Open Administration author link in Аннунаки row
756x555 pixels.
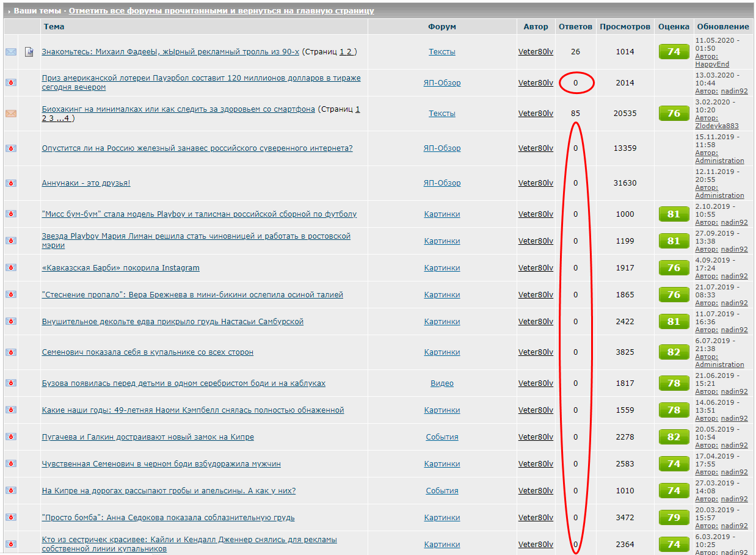[719, 195]
